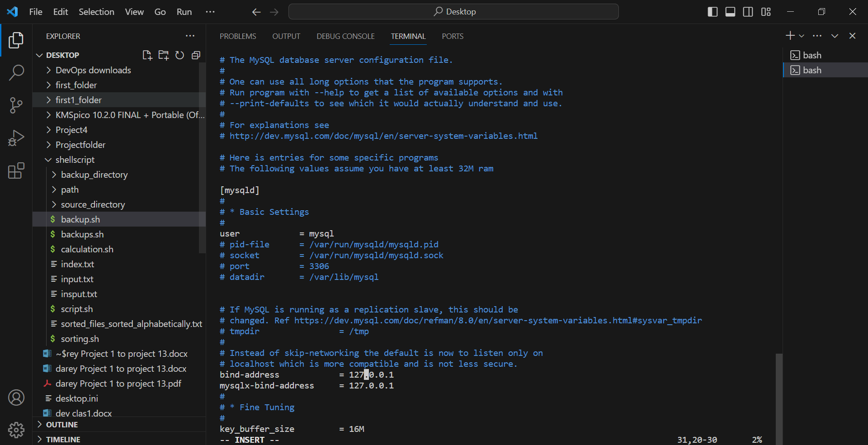Image resolution: width=868 pixels, height=445 pixels.
Task: Open the Go menu
Action: tap(160, 12)
